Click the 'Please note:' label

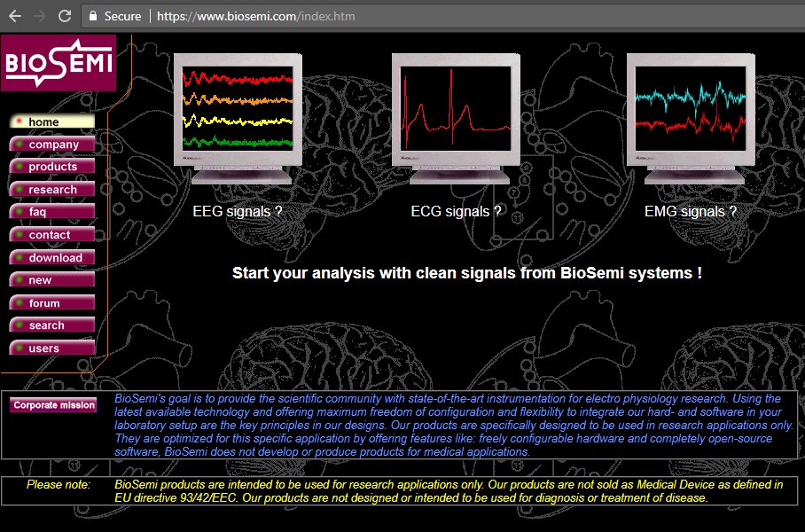pos(59,485)
